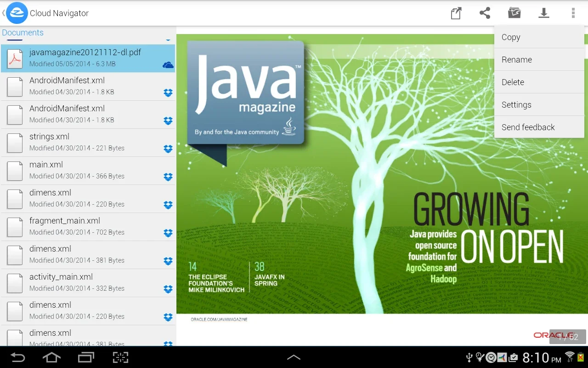588x368 pixels.
Task: Click the file icon beside main.xml
Action: click(x=15, y=171)
